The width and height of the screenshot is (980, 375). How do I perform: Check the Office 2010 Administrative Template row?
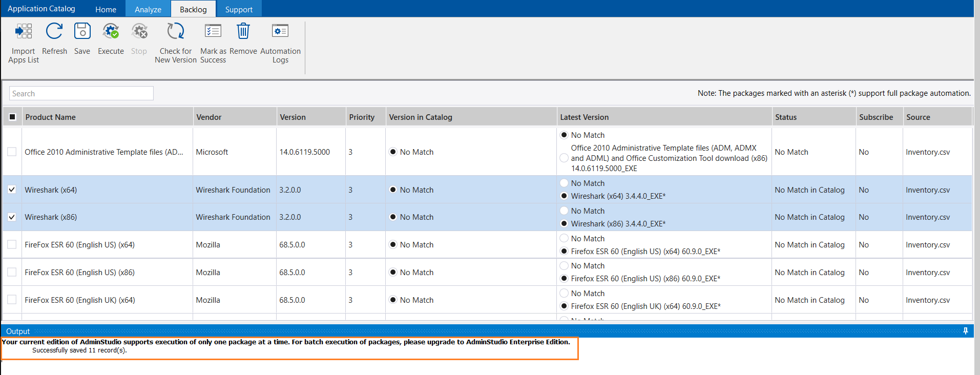(x=12, y=152)
